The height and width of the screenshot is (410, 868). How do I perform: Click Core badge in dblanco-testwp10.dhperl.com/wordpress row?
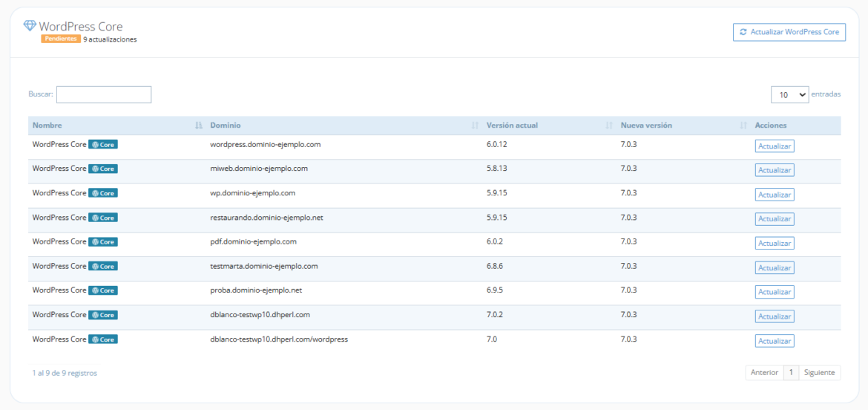click(103, 339)
